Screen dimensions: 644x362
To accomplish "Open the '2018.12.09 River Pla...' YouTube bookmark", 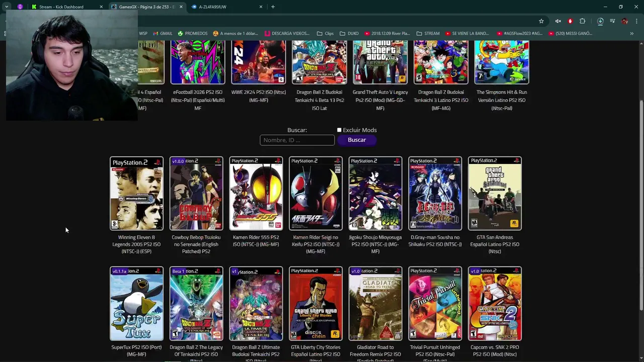I will (387, 34).
